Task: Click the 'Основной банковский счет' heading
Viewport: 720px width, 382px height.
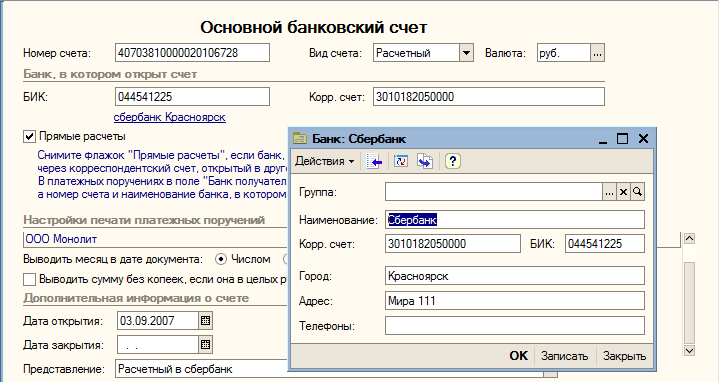Action: (x=314, y=28)
